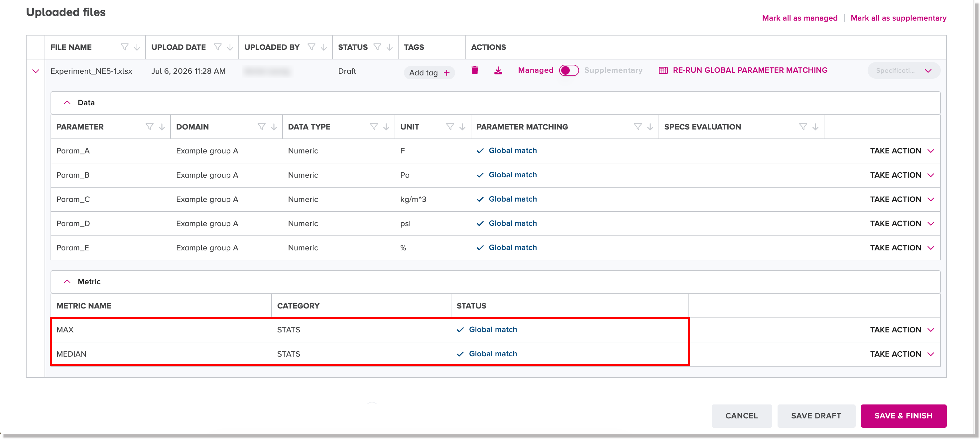Image resolution: width=980 pixels, height=439 pixels.
Task: Sort the Specs Evaluation column
Action: point(816,127)
